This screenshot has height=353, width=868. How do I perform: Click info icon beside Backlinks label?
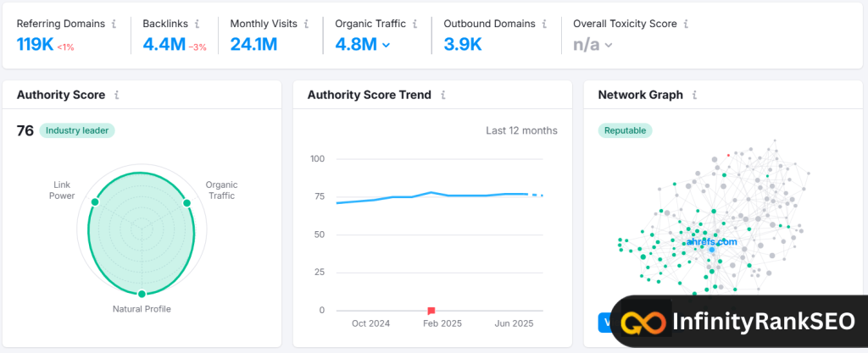tap(198, 24)
